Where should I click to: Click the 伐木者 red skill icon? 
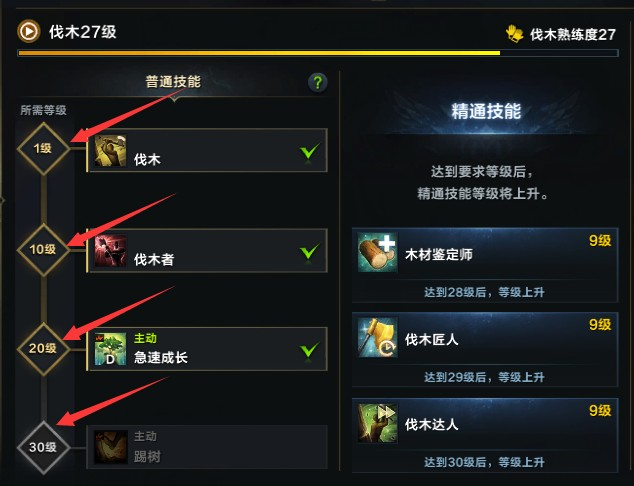coord(110,251)
